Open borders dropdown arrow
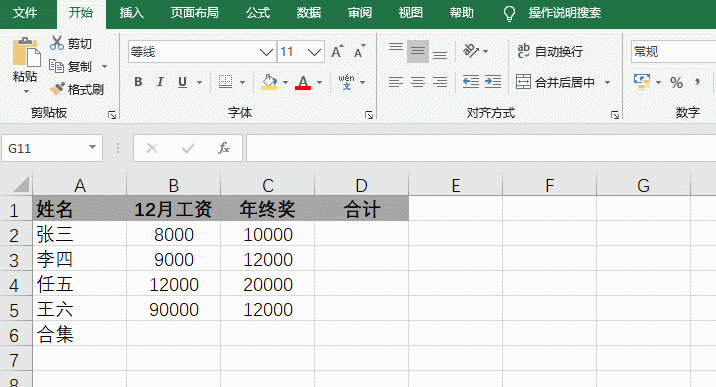716x387 pixels. tap(242, 83)
